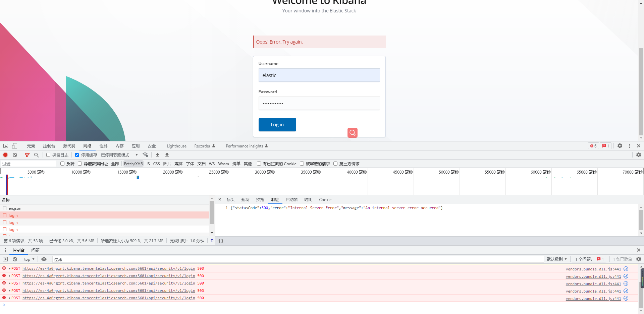The image size is (644, 314).
Task: Close the request details pane
Action: click(x=220, y=199)
